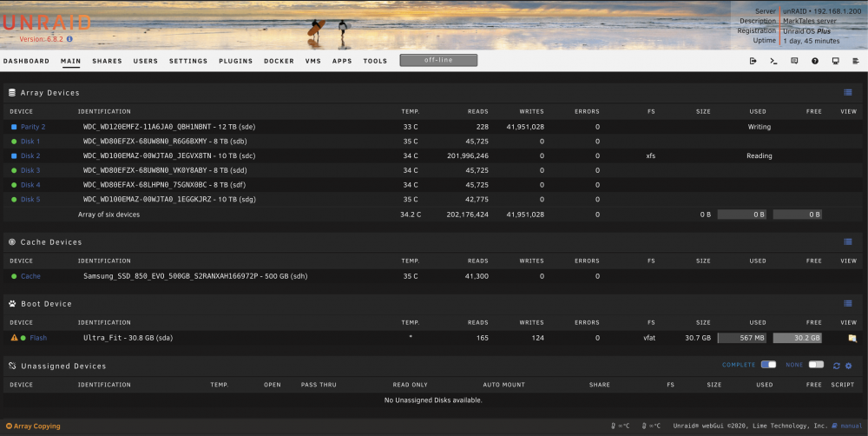Open the VMs tab
868x436 pixels.
tap(312, 61)
